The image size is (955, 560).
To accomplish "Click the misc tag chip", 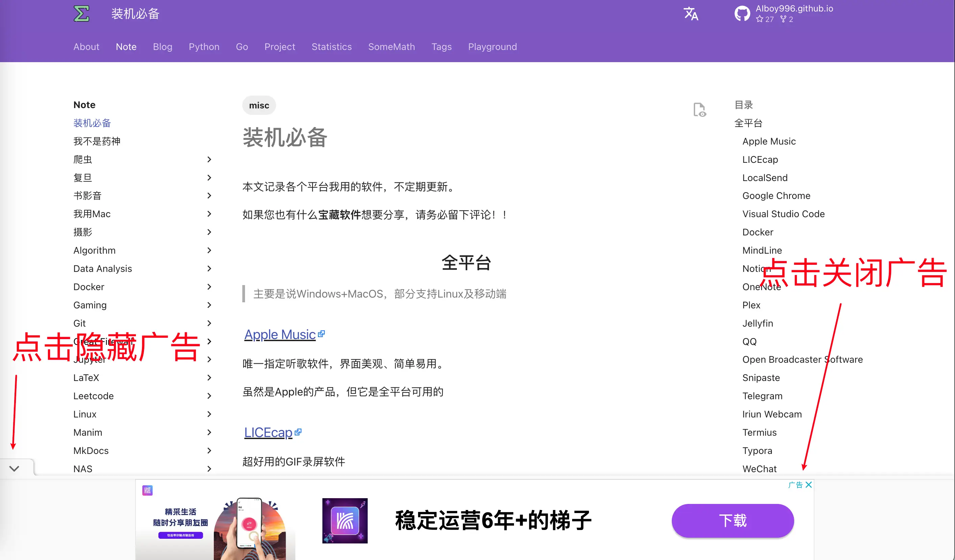I will coord(259,105).
